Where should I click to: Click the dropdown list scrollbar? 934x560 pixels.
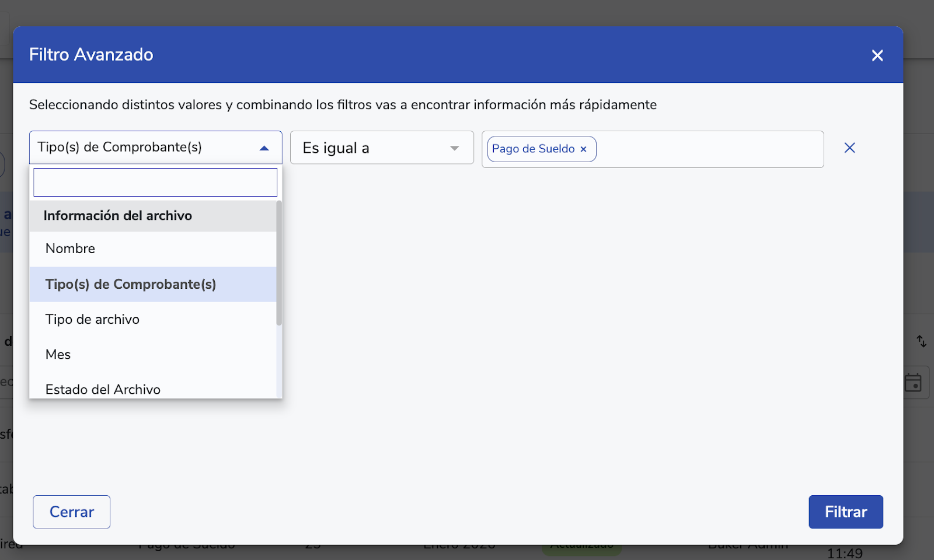[279, 262]
